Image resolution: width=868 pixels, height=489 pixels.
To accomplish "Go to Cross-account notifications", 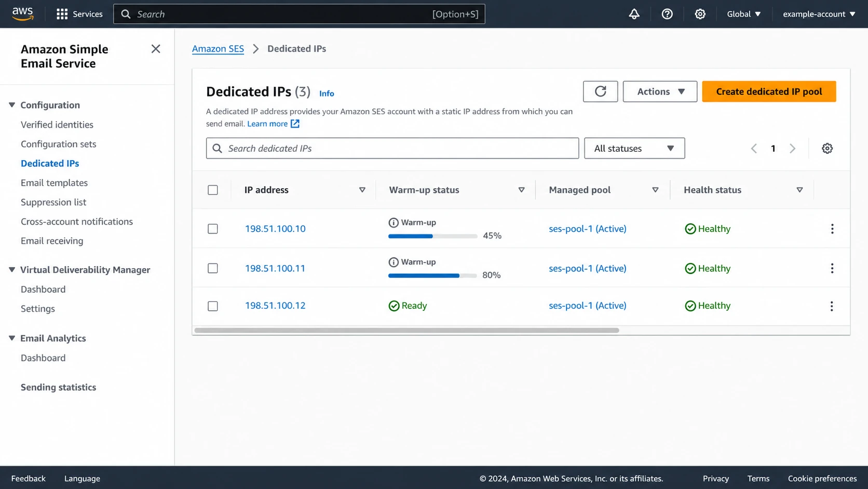I will pos(77,221).
